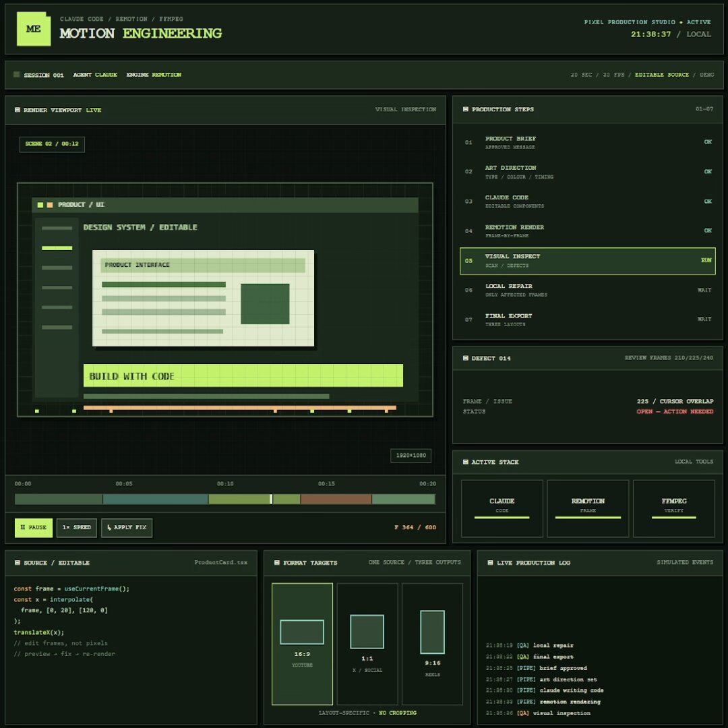Click the ProductCard.tsx file name
This screenshot has height=728, width=728.
[x=221, y=562]
